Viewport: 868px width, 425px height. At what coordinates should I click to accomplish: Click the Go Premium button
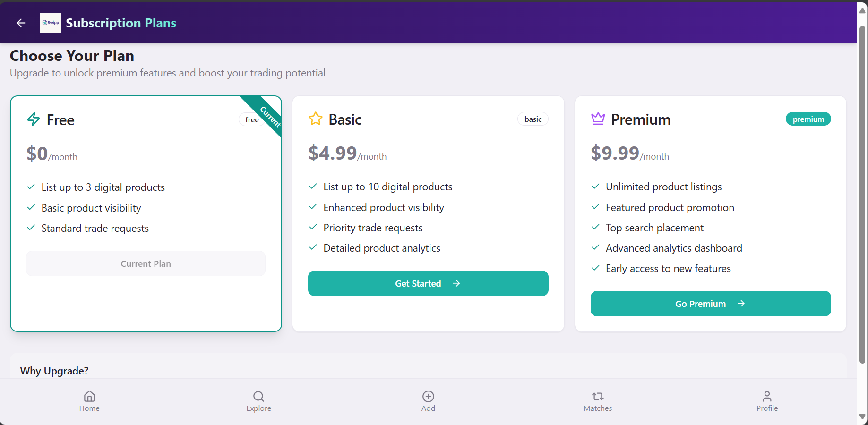711,304
